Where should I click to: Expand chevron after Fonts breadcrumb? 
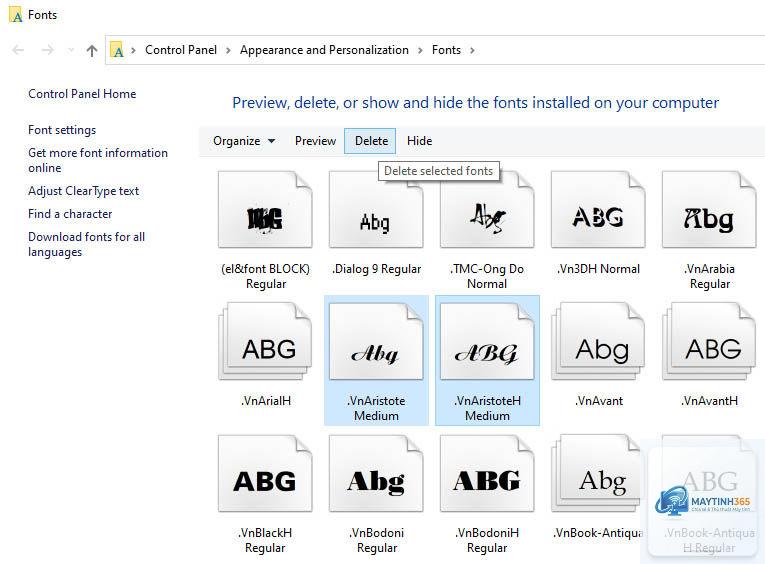click(472, 50)
